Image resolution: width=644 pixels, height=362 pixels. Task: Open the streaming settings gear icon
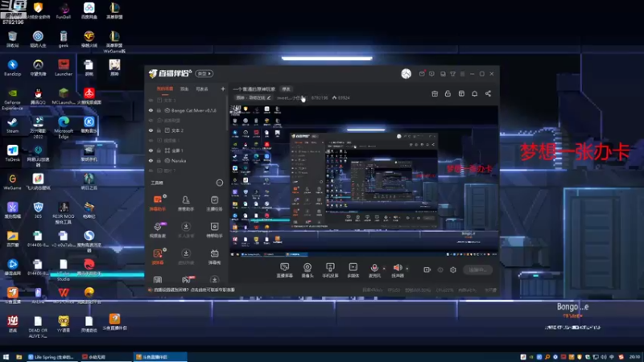click(453, 269)
